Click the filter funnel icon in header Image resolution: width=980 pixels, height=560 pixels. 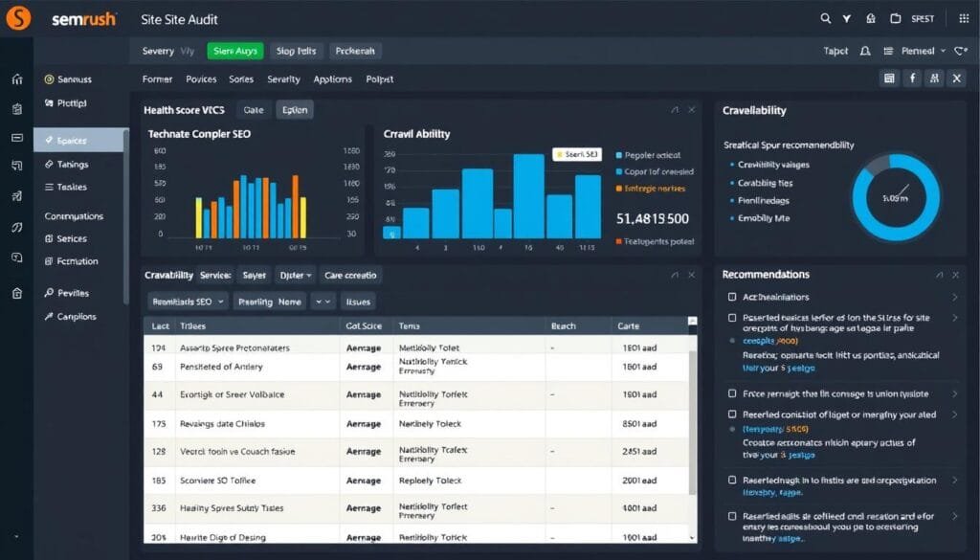click(x=847, y=18)
